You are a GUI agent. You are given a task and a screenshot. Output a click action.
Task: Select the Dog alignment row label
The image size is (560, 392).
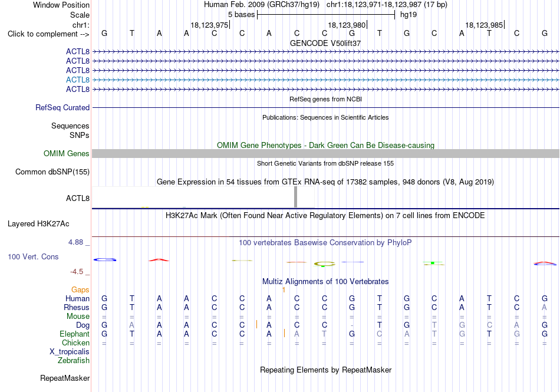coord(83,325)
